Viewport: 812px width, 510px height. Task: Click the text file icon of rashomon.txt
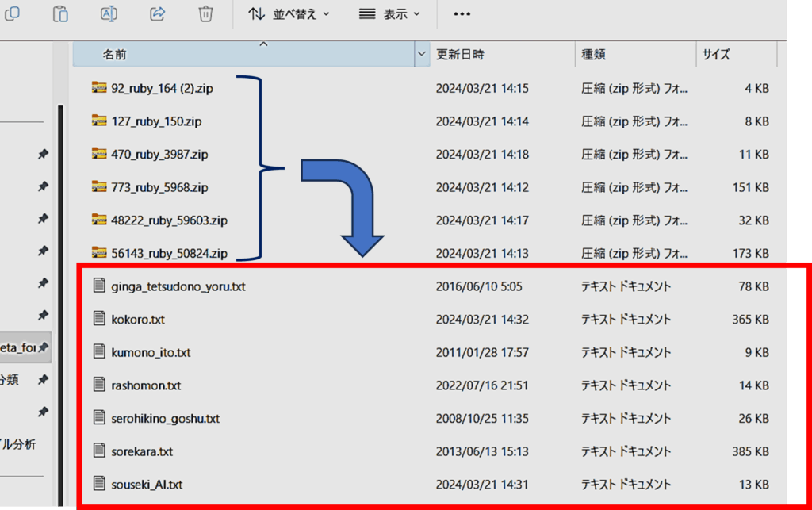pyautogui.click(x=99, y=385)
